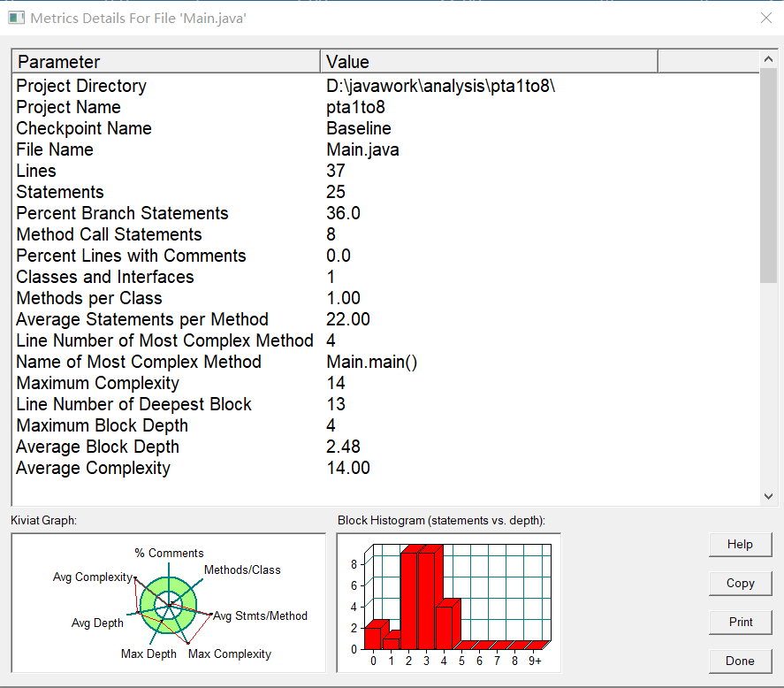Select Average Statements per Method row
The height and width of the screenshot is (688, 784).
tap(385, 319)
